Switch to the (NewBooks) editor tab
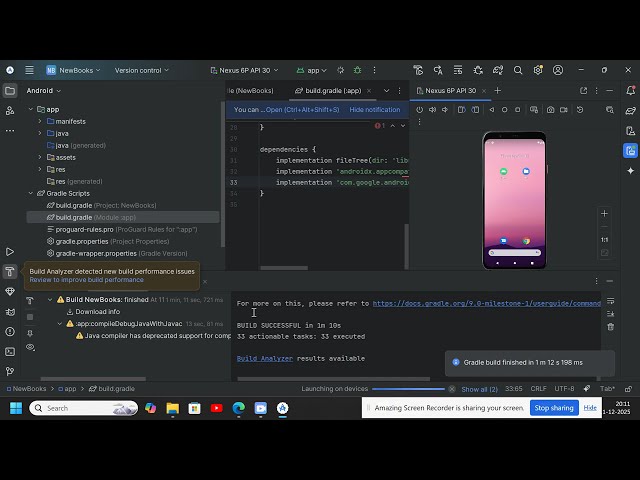Viewport: 640px width, 480px height. (x=251, y=91)
